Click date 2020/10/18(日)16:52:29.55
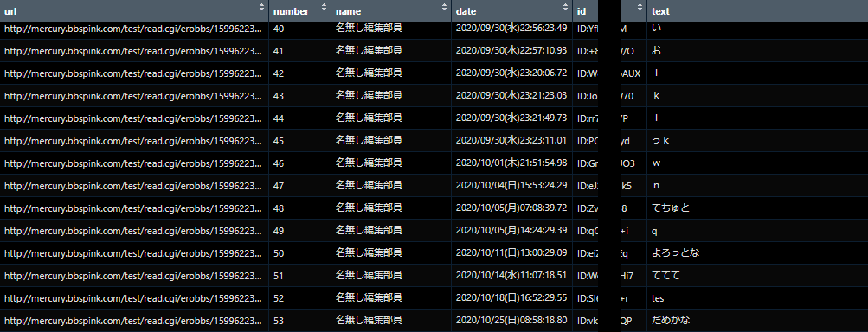Image resolution: width=868 pixels, height=332 pixels. [511, 297]
